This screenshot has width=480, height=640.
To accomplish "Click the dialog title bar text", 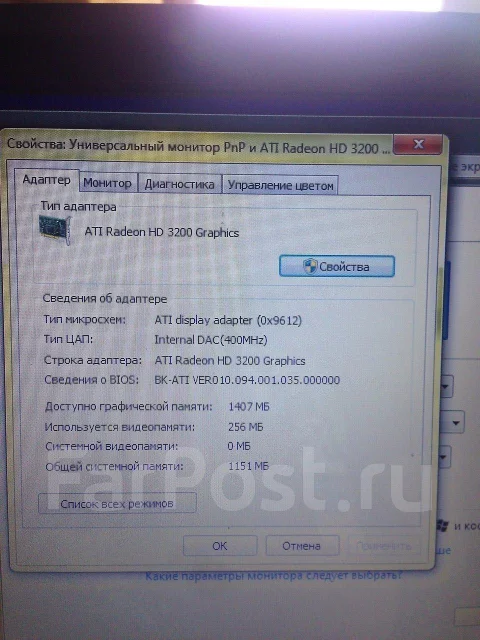I will coord(198,147).
